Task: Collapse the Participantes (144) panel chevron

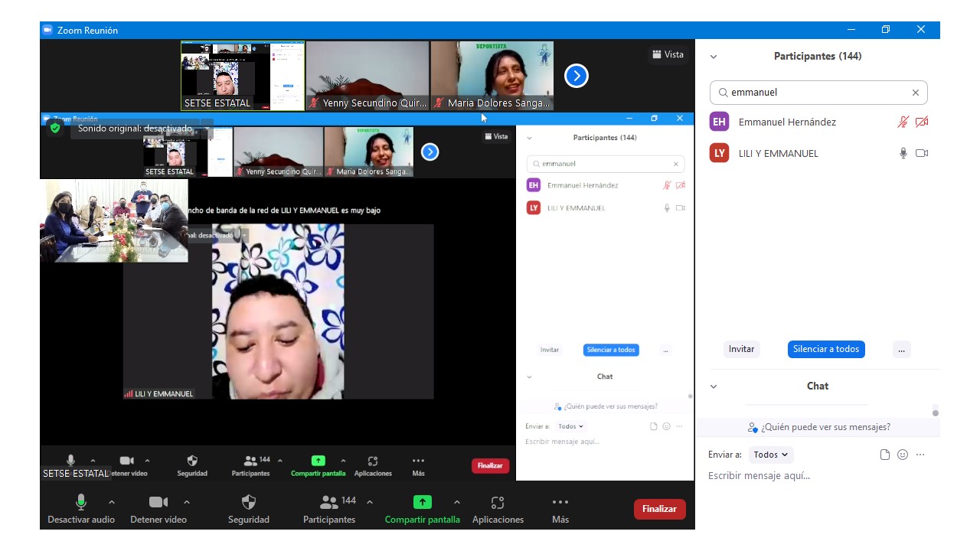Action: pyautogui.click(x=714, y=57)
